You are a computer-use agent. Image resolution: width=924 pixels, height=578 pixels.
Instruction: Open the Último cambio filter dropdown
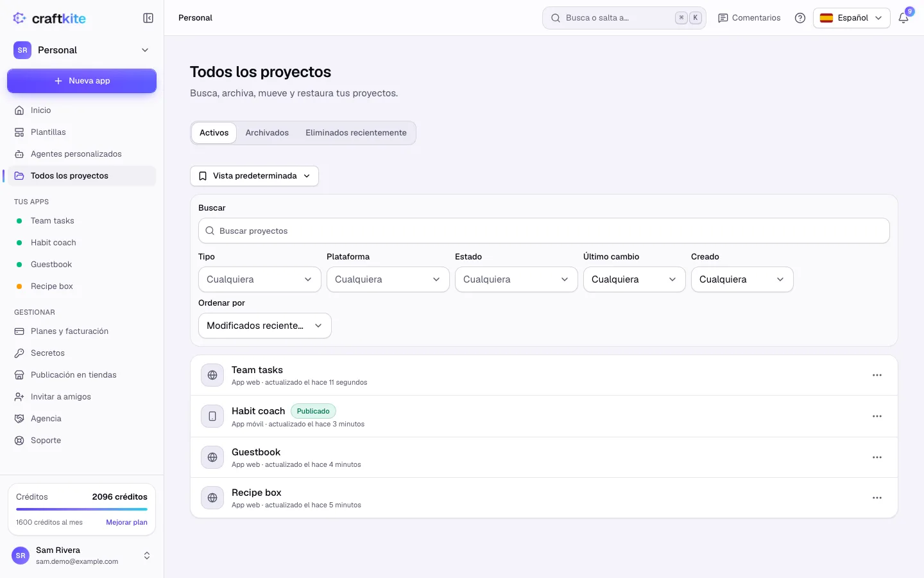point(634,279)
